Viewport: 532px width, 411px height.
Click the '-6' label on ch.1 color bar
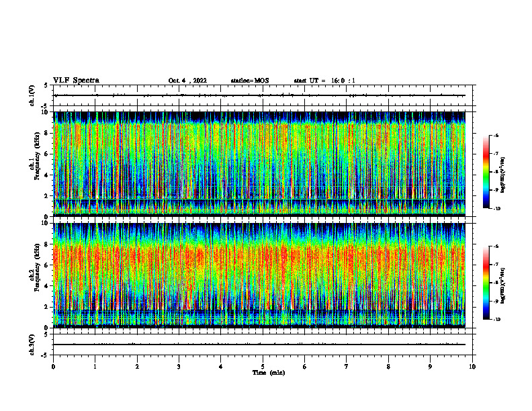496,135
